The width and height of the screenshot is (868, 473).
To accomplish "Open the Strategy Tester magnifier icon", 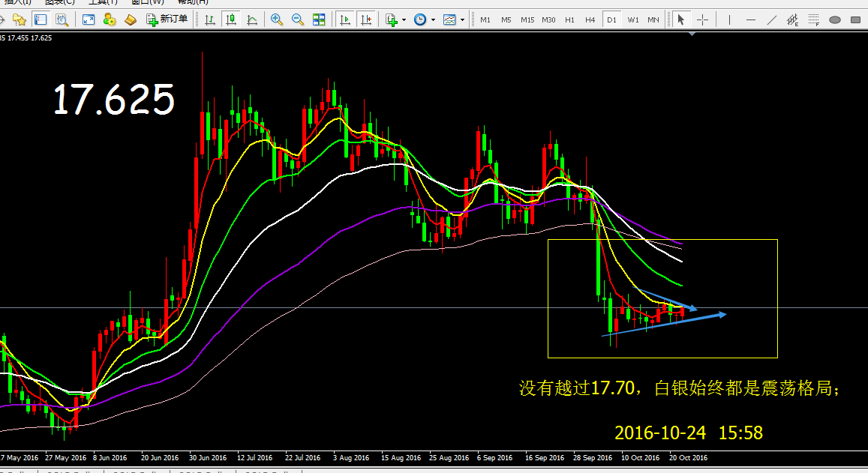I will click(x=62, y=20).
